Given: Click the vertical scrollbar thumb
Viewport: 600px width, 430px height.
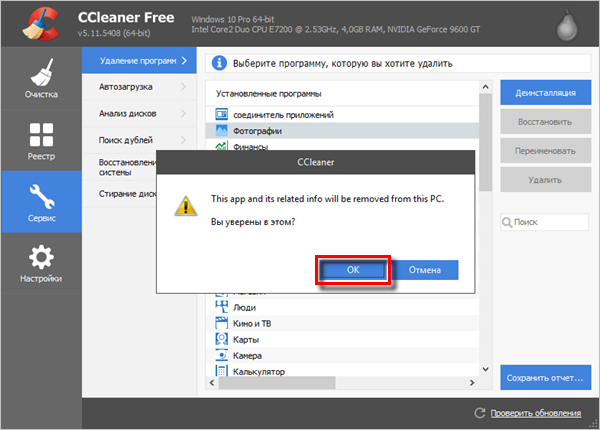Looking at the screenshot, I should pos(486,142).
